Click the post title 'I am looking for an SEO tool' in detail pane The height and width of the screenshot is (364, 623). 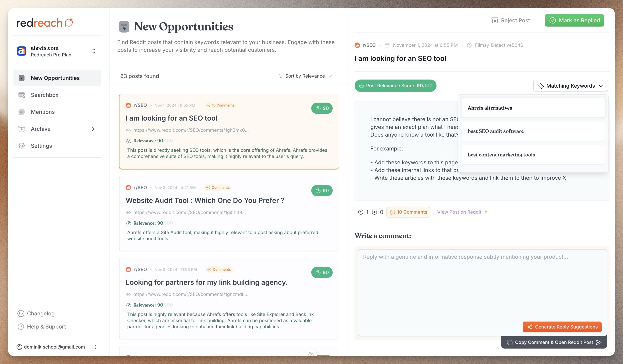[400, 59]
